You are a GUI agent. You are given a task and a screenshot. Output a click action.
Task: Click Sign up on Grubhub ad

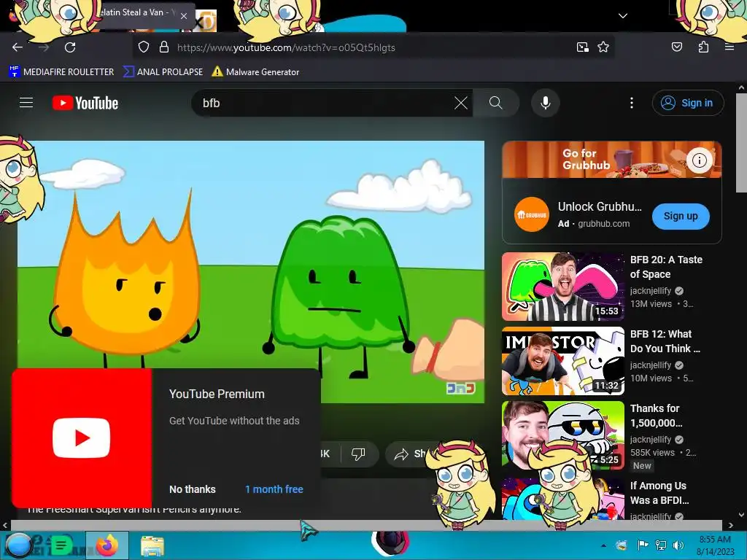point(681,216)
